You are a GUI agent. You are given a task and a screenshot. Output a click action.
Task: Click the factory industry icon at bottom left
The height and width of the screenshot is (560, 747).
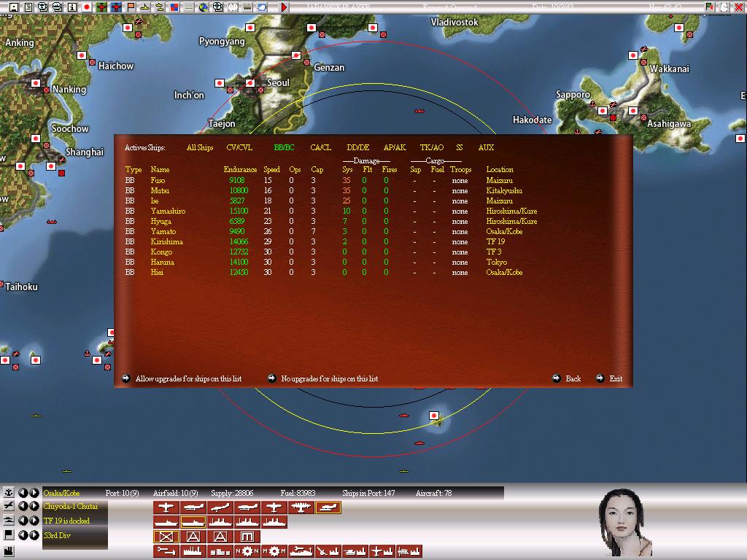tap(9, 552)
